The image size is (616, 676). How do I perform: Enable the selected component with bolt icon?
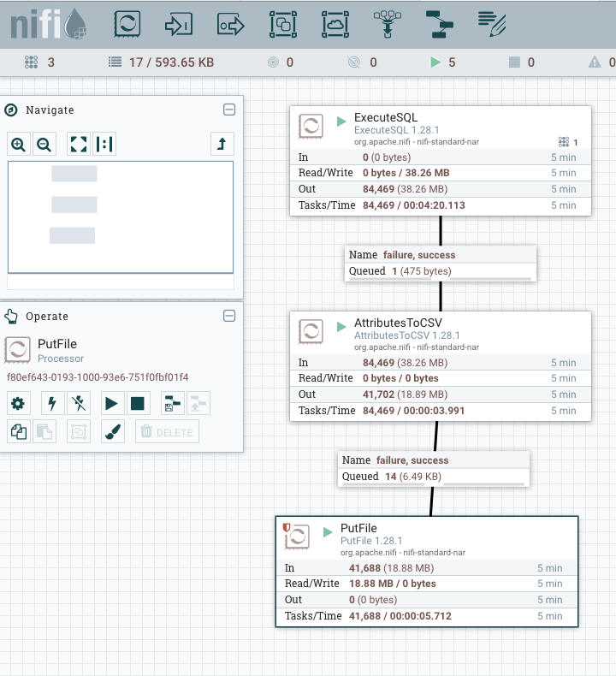[52, 404]
